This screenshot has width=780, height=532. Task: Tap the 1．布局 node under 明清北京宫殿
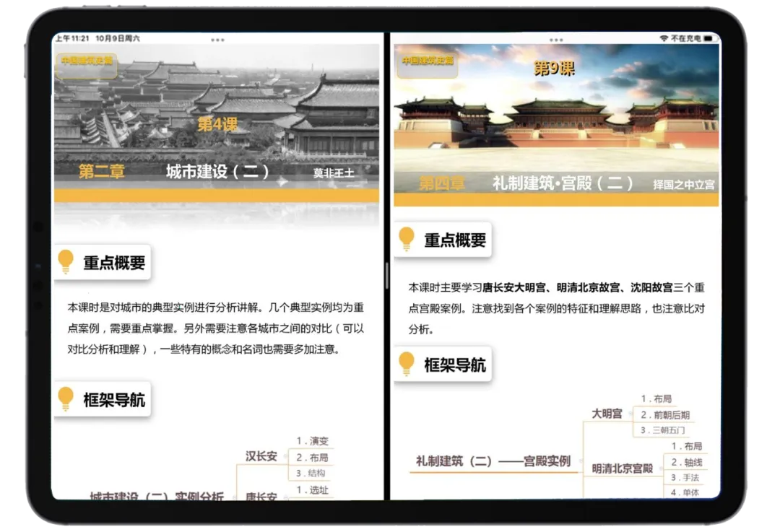click(687, 446)
